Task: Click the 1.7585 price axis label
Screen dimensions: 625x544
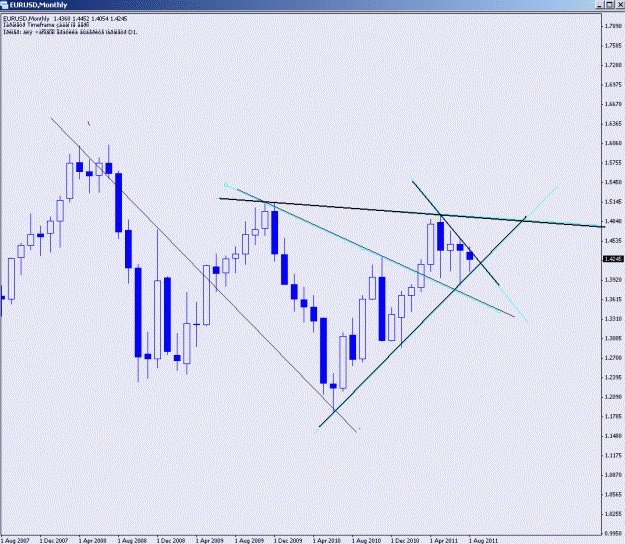Action: click(x=614, y=45)
